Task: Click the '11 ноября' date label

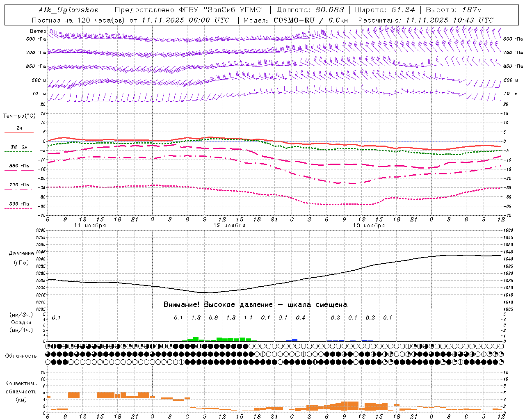Action: click(x=90, y=226)
